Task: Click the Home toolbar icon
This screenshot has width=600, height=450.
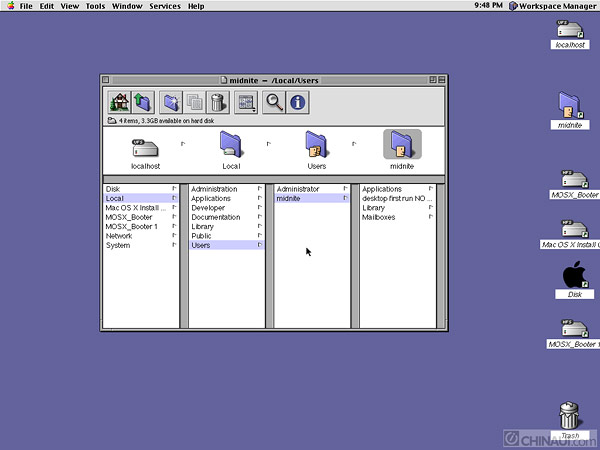Action: coord(118,101)
